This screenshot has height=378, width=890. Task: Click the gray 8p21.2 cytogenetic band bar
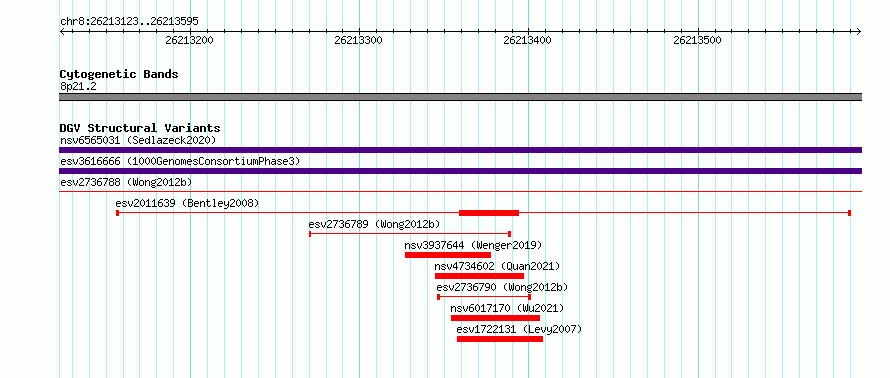coord(460,97)
